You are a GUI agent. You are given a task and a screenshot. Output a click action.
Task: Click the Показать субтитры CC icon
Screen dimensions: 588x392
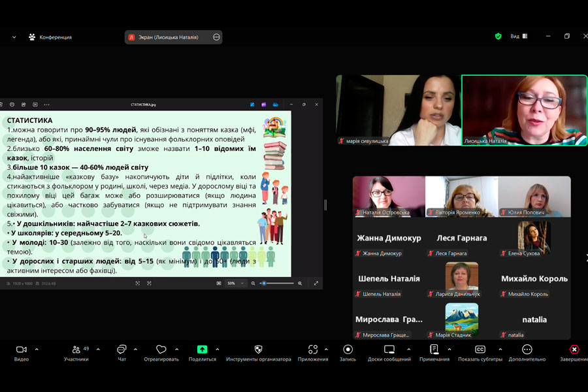pos(480,350)
